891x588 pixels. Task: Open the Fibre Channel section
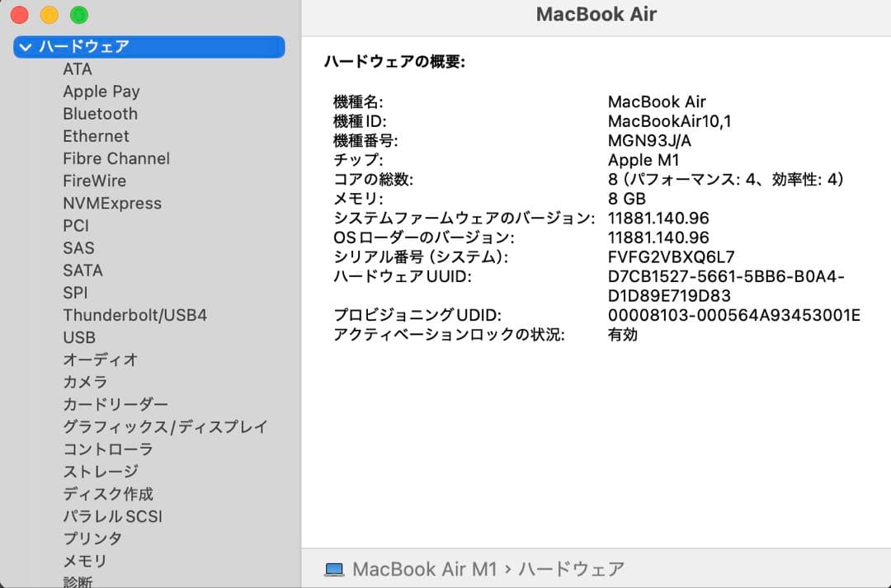click(x=115, y=158)
